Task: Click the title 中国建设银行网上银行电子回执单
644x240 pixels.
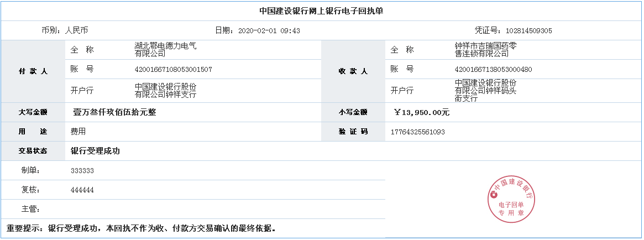Action: (321, 11)
